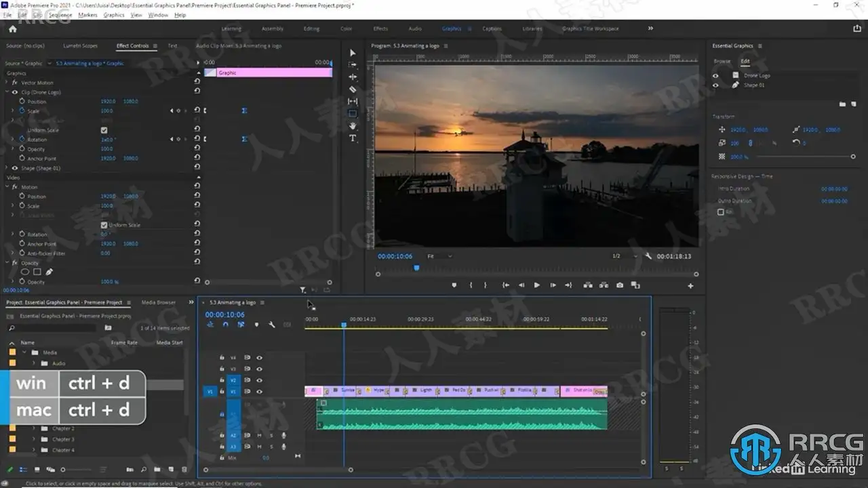Screen dimensions: 868x488
Task: Uncheck Uniform Scale under Clip (Drone Logo)
Action: (104, 130)
